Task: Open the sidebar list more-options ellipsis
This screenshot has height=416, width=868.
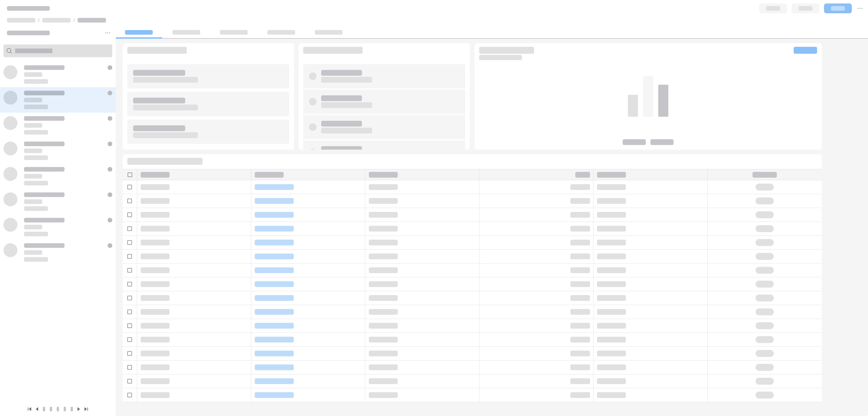Action: pos(107,33)
